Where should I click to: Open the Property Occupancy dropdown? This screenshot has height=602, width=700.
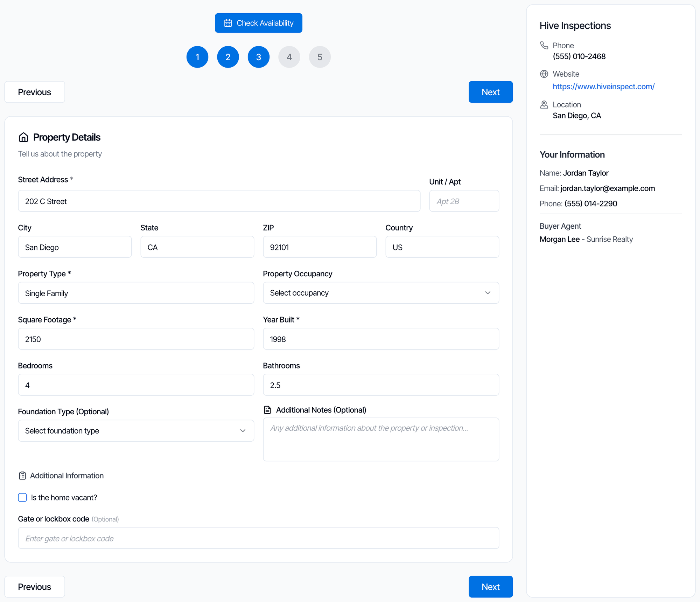[x=381, y=293]
